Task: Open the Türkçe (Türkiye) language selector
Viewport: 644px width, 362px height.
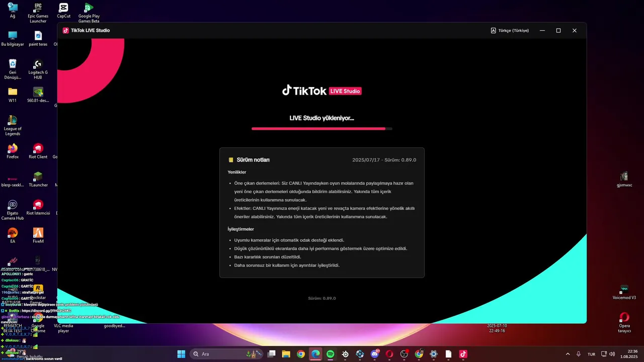Action: 510,31
